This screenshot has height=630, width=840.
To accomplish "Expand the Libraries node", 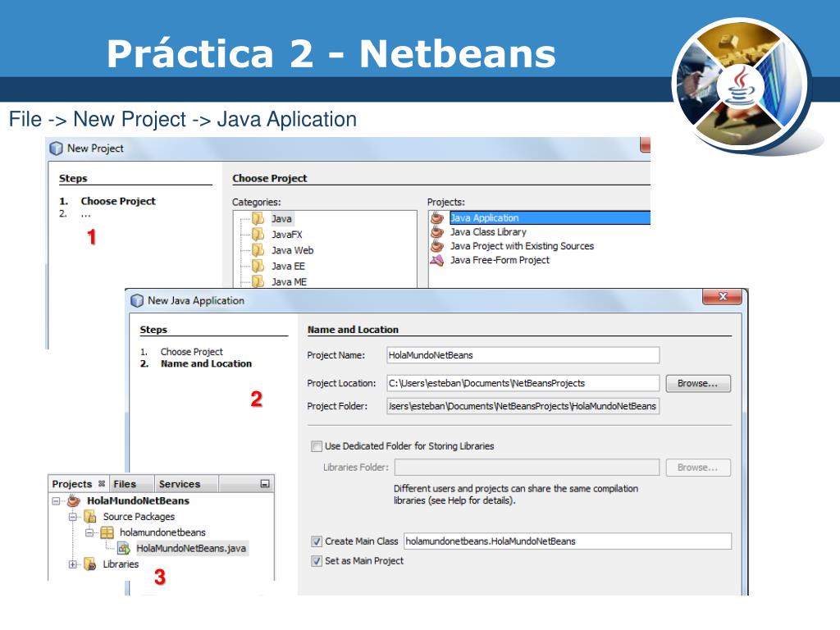I will [x=73, y=564].
